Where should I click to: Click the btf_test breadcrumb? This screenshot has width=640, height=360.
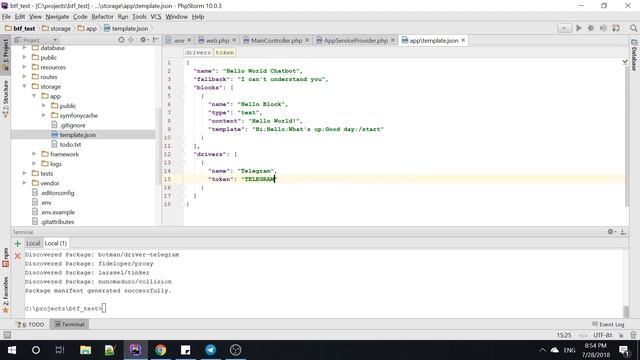pyautogui.click(x=20, y=29)
